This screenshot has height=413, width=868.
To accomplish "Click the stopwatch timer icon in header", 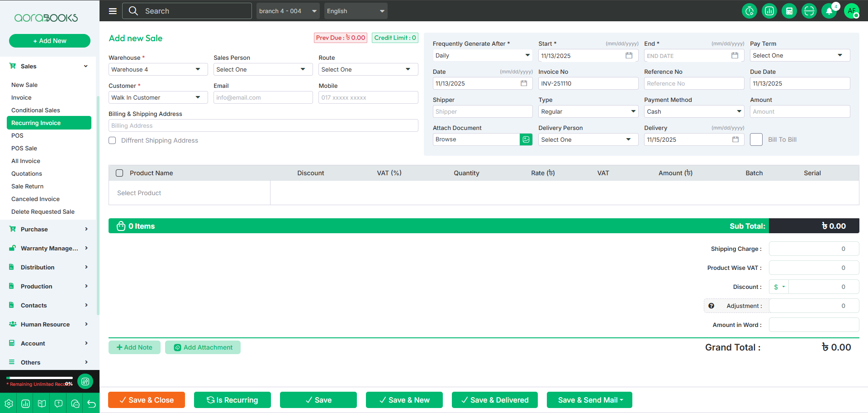I will tap(749, 11).
